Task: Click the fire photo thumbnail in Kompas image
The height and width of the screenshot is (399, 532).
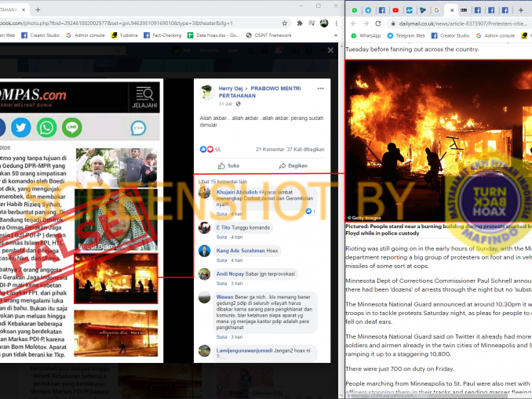Action: pyautogui.click(x=116, y=278)
